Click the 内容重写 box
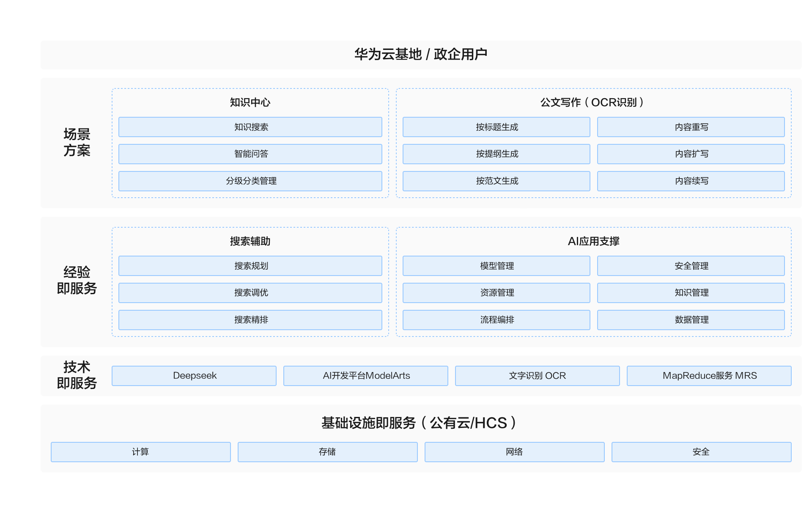812x513 pixels. click(691, 127)
